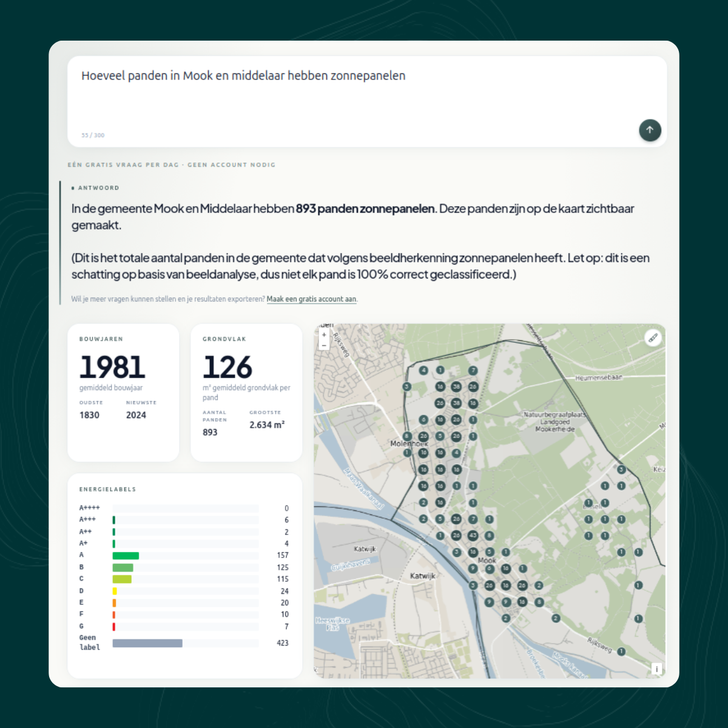Select the red energy label G bar
The width and height of the screenshot is (728, 728).
[114, 627]
